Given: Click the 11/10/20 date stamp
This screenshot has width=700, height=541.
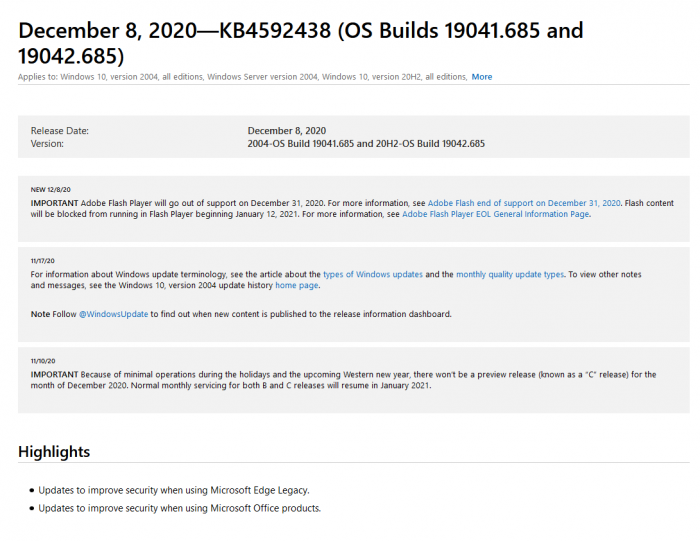Looking at the screenshot, I should (43, 360).
